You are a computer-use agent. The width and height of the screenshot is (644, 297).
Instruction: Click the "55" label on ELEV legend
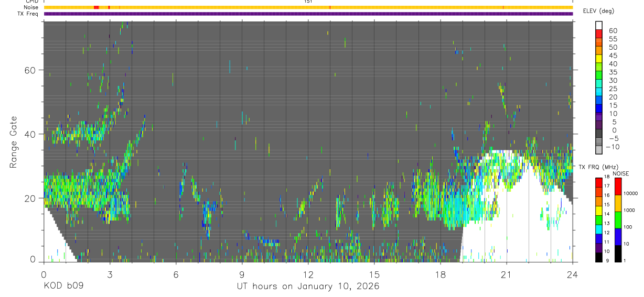pos(612,39)
